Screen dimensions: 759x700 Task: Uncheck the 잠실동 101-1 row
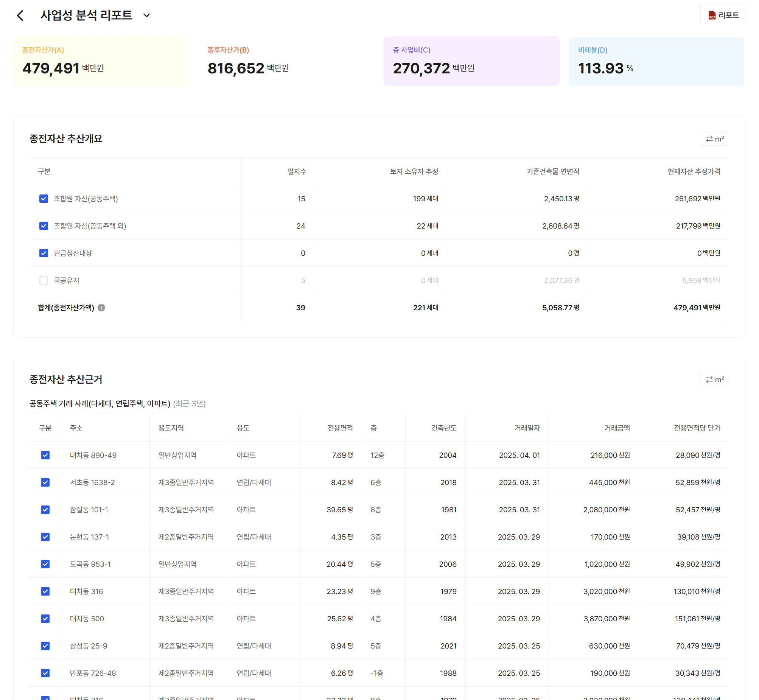point(45,510)
